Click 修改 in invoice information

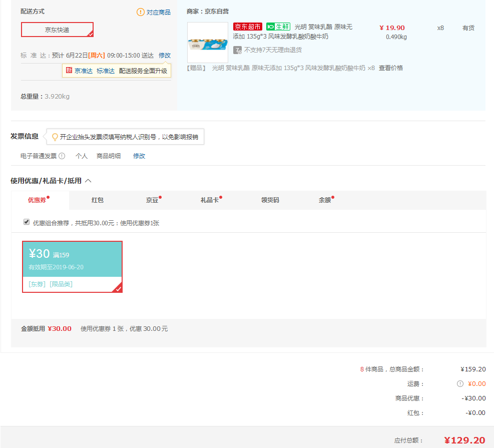click(139, 156)
